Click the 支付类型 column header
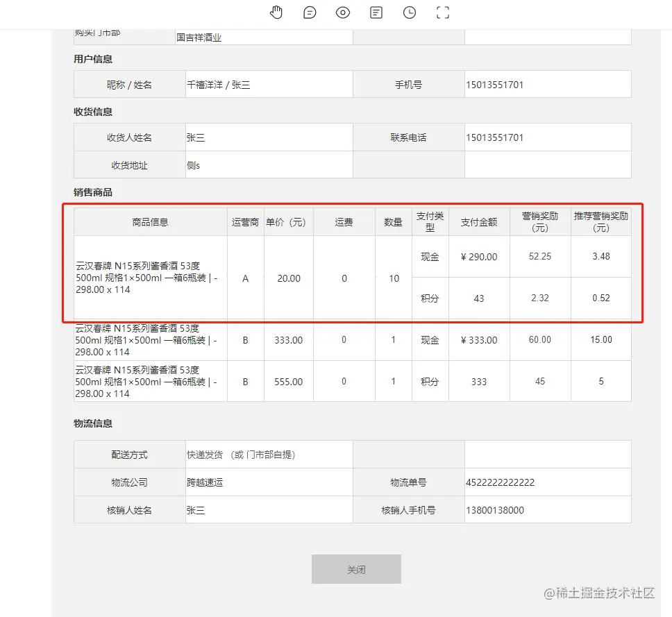The width and height of the screenshot is (672, 617). pos(430,222)
